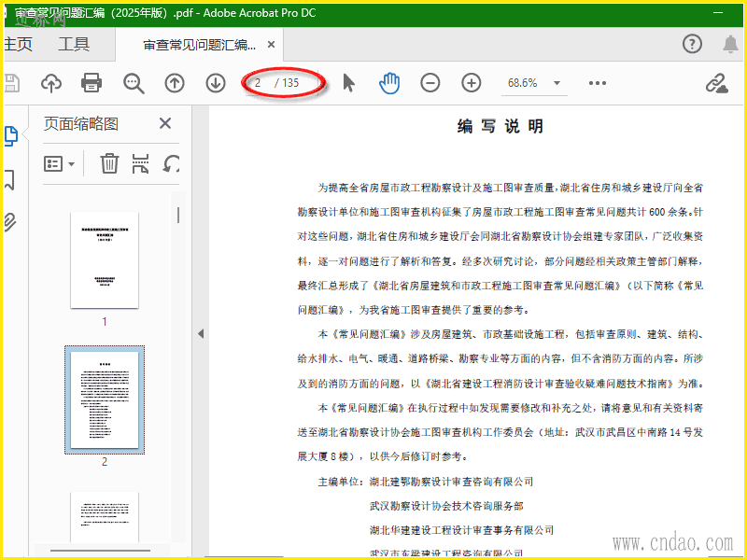Collapse the left navigation pane arrow

pyautogui.click(x=201, y=334)
